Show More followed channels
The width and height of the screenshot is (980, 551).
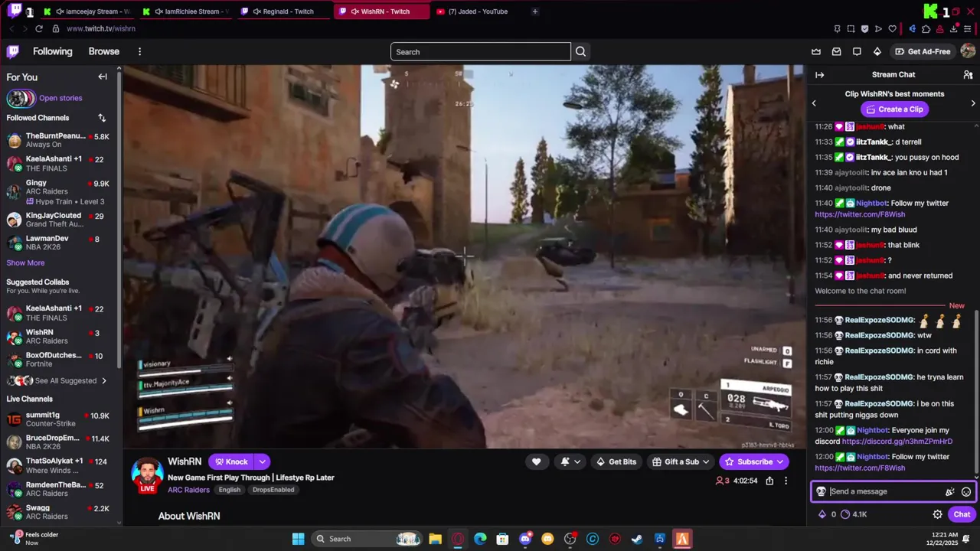[x=25, y=262]
